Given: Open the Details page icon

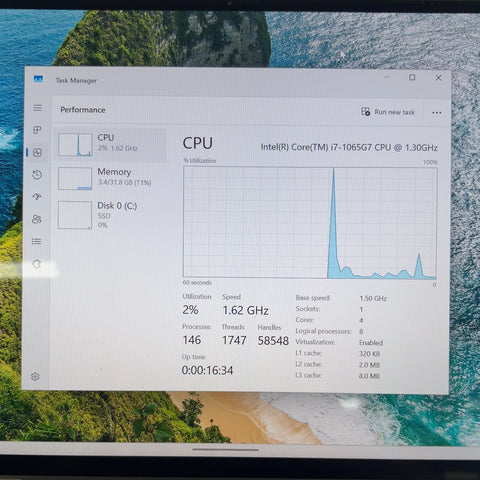Looking at the screenshot, I should pos(37,241).
